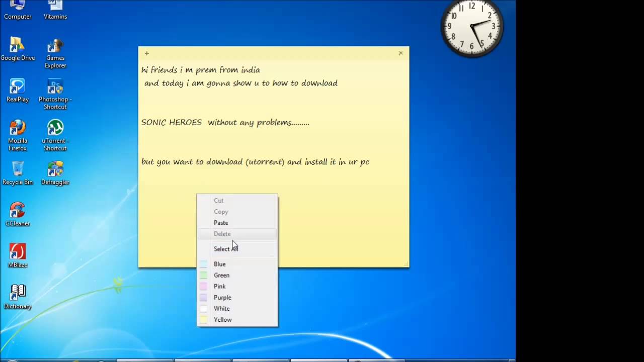Select the Mozilla Firefox desktop icon
644x362 pixels.
click(18, 135)
